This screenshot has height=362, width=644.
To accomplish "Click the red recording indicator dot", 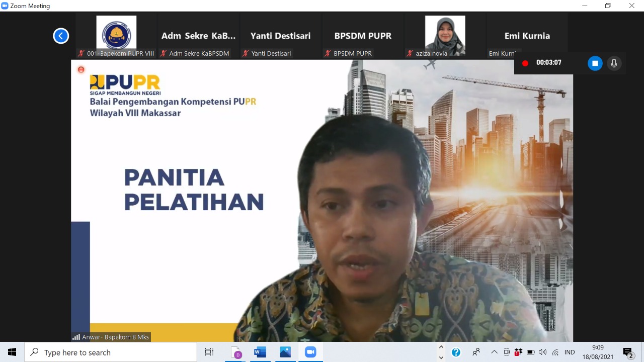I will click(525, 63).
